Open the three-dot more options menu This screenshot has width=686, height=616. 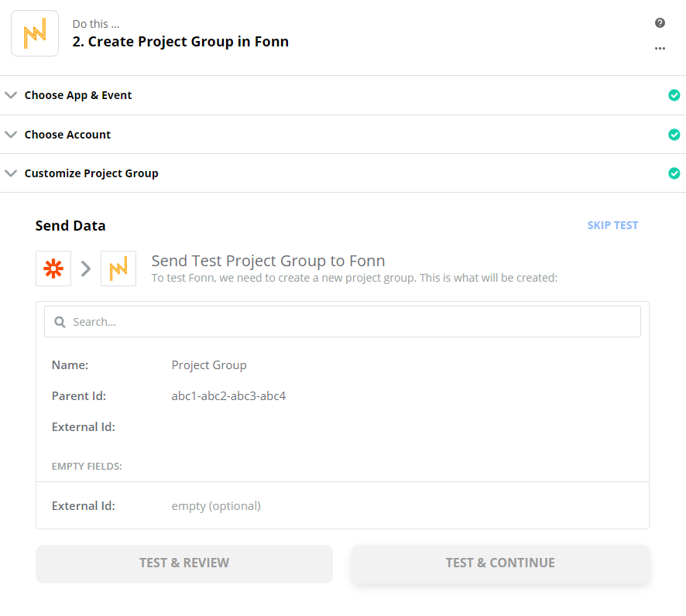point(660,48)
